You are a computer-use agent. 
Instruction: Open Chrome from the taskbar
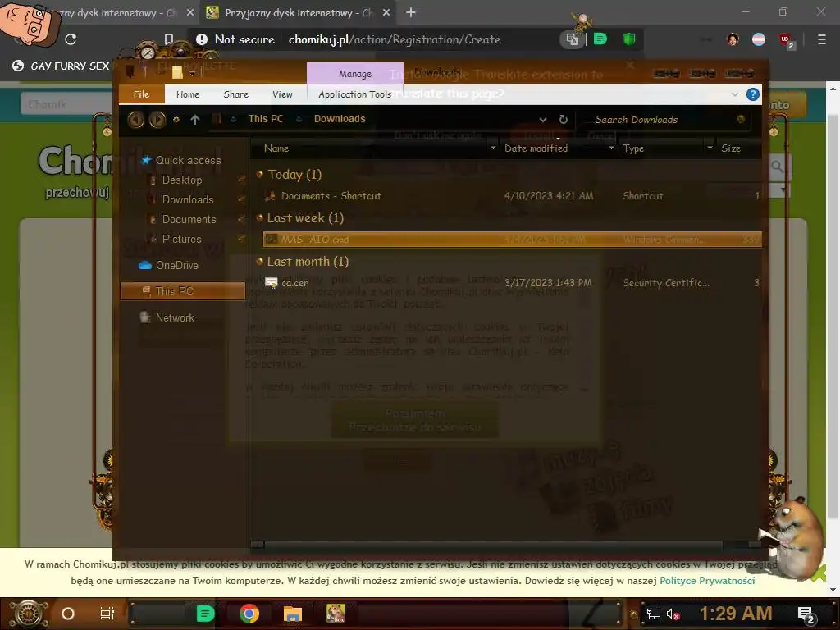point(249,614)
